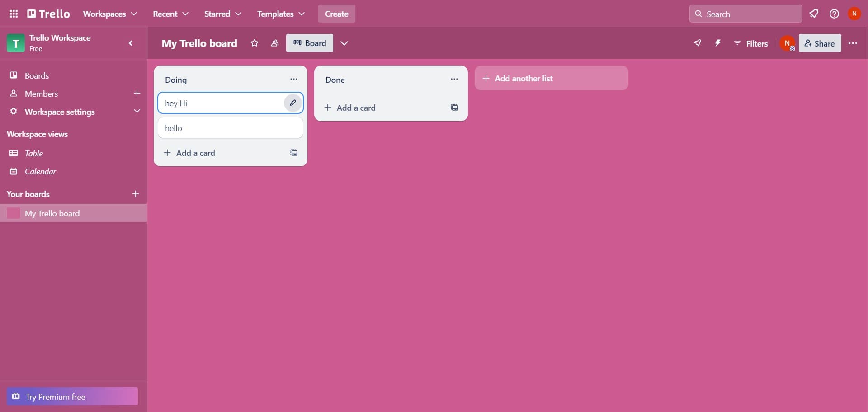Viewport: 868px width, 412px height.
Task: Open the Workspaces dropdown menu
Action: pos(110,14)
